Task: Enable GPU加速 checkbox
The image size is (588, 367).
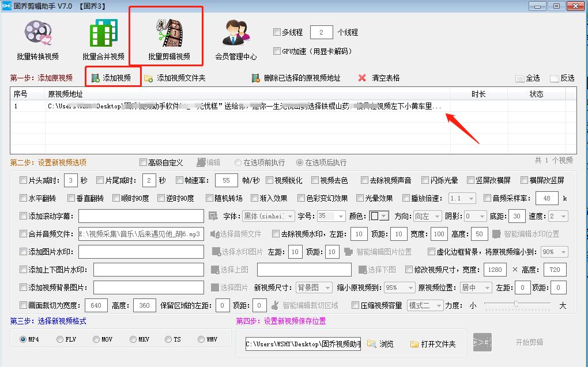Action: 277,51
